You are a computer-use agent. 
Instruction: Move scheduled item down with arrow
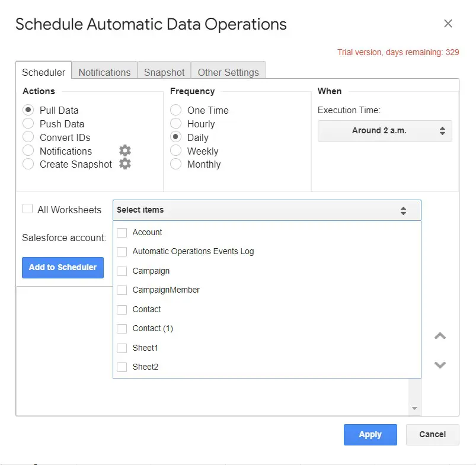440,365
